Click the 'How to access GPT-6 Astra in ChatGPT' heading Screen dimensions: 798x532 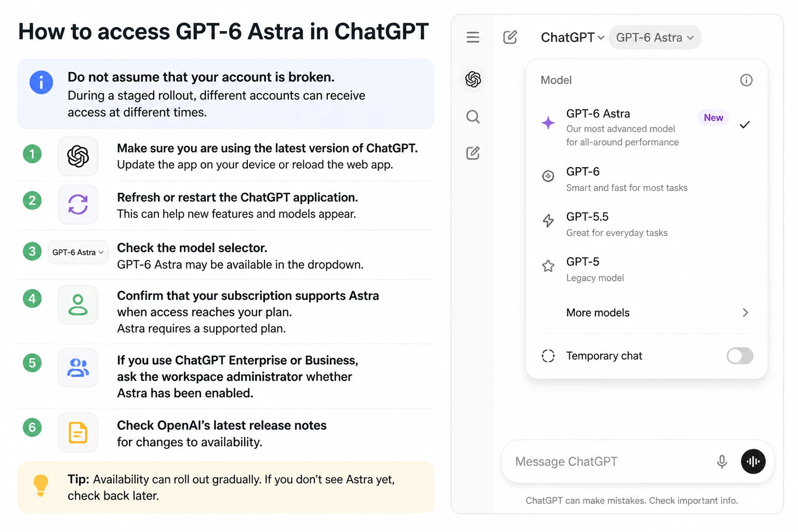(223, 32)
